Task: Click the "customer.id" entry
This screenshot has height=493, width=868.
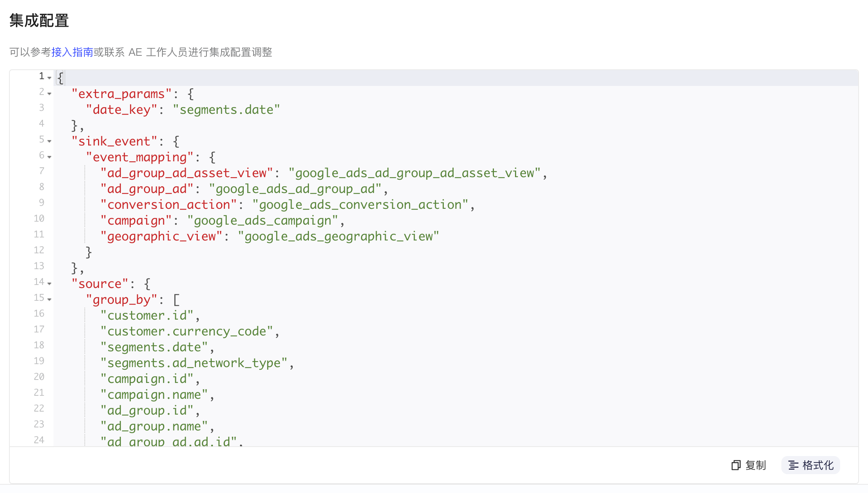Action: pyautogui.click(x=147, y=315)
